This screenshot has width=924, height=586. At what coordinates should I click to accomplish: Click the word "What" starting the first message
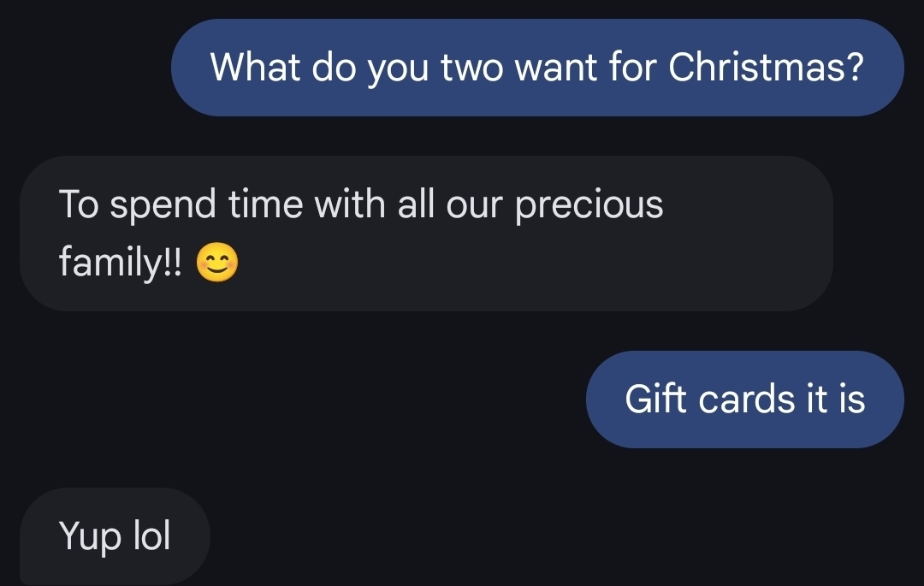pyautogui.click(x=254, y=67)
